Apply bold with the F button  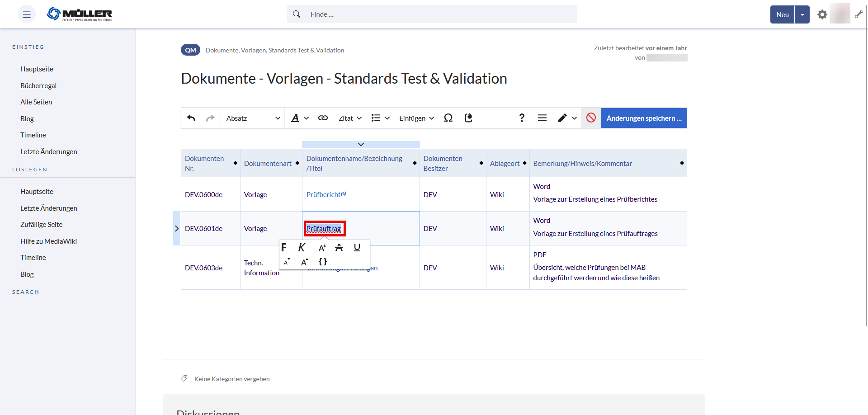click(x=284, y=247)
